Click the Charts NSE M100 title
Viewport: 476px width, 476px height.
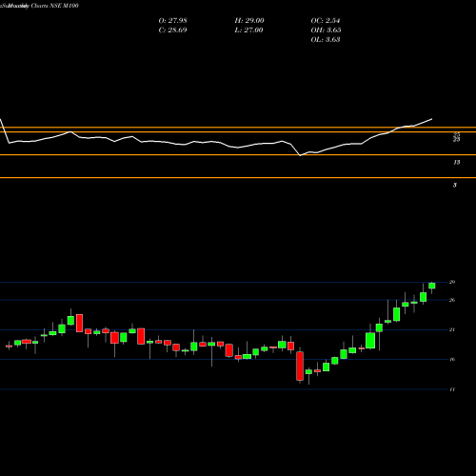click(x=54, y=6)
